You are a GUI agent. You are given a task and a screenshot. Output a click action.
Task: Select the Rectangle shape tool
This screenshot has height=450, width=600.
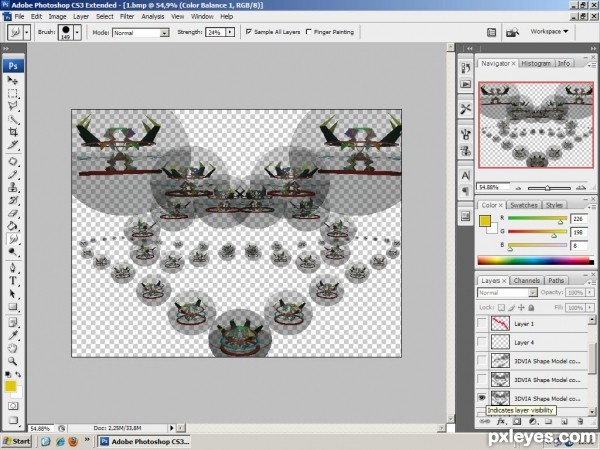click(x=13, y=307)
